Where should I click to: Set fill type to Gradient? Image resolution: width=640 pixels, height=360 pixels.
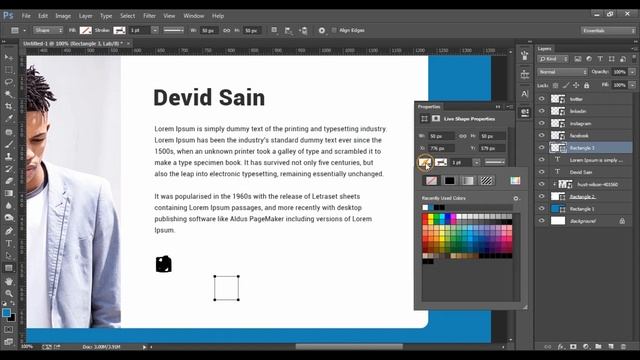pyautogui.click(x=467, y=180)
